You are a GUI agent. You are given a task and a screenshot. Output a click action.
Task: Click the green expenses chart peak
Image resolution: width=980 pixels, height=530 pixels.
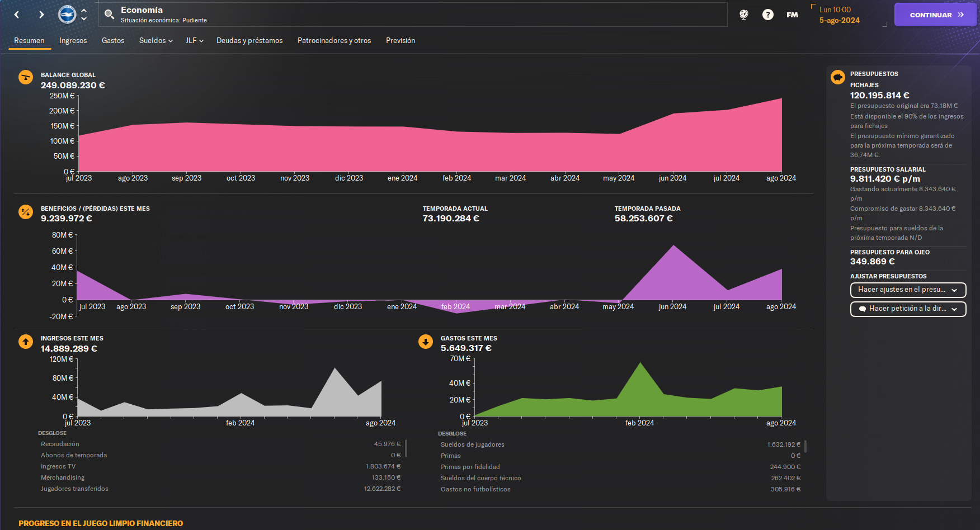tap(640, 363)
